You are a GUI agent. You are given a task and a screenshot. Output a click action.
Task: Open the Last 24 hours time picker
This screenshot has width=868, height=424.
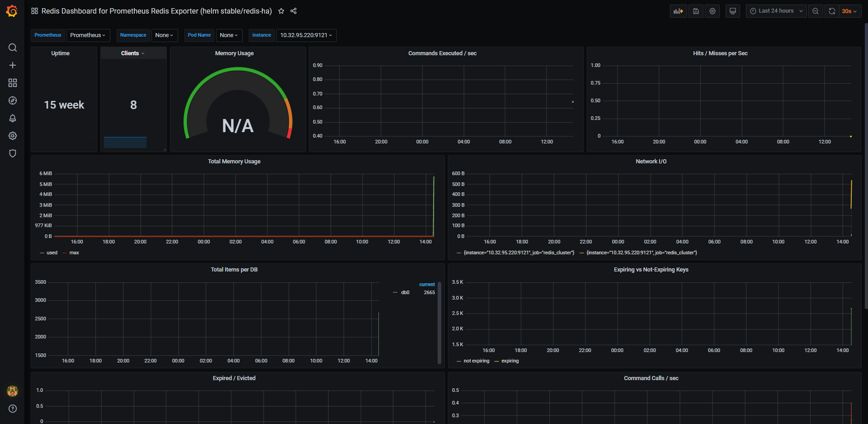(776, 11)
